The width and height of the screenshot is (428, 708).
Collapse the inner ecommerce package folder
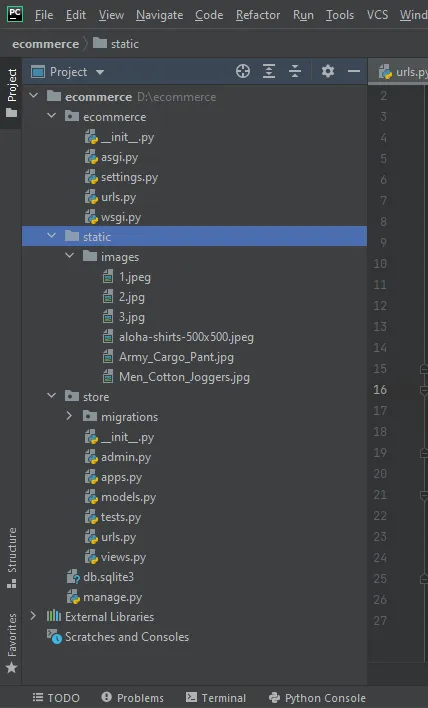coord(51,116)
